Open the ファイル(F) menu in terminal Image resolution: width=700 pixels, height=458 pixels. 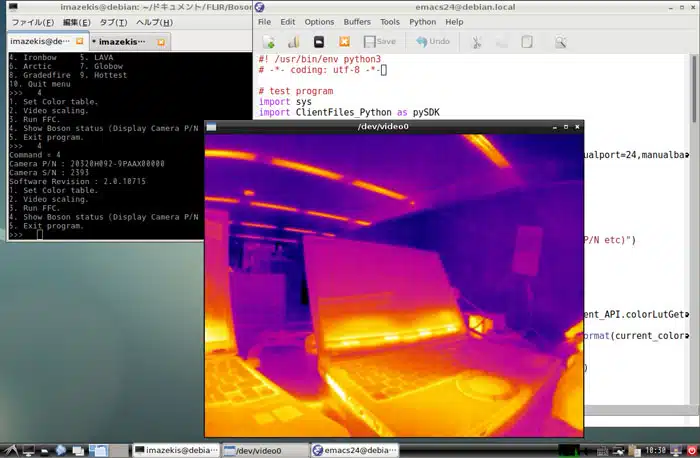point(31,22)
